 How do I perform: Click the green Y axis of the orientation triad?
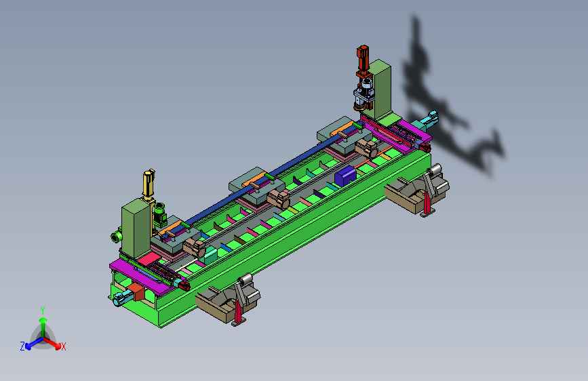pyautogui.click(x=43, y=326)
